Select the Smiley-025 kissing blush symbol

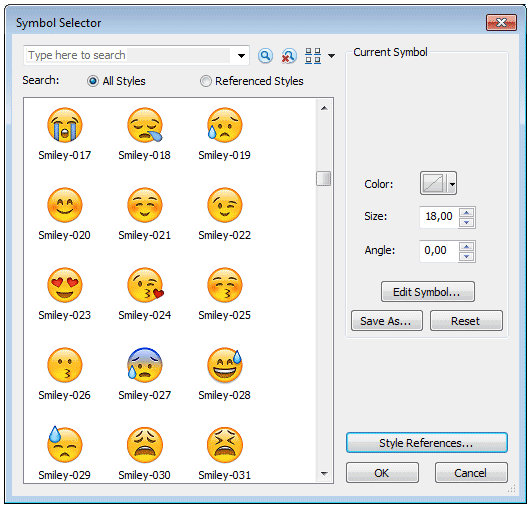(225, 285)
